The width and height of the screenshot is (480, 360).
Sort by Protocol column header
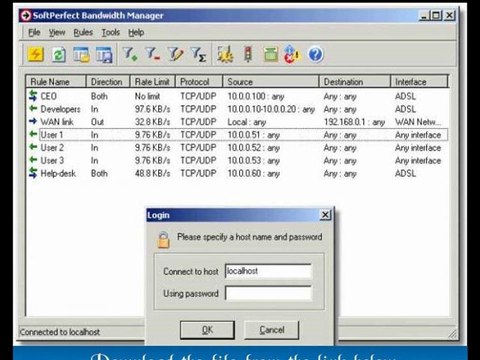click(199, 82)
